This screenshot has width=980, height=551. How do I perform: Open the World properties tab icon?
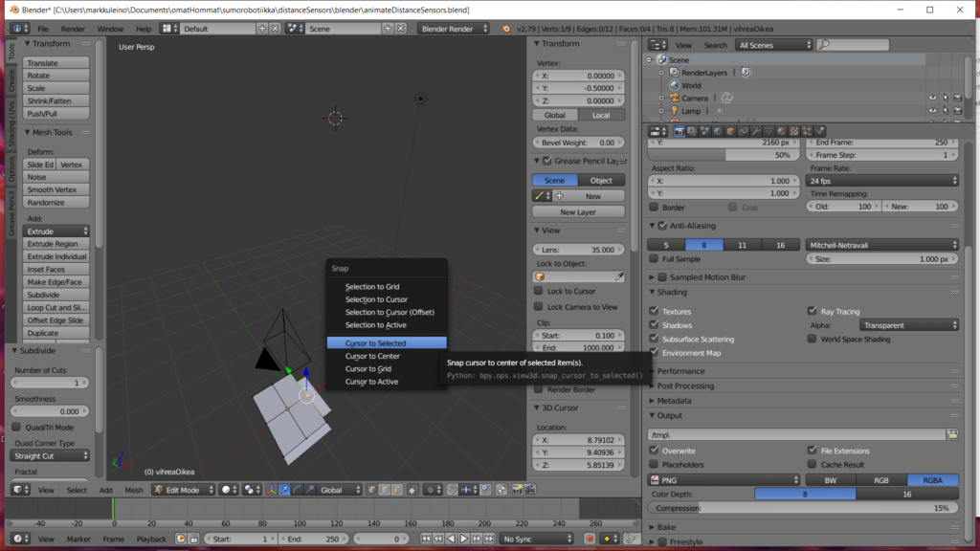[718, 131]
